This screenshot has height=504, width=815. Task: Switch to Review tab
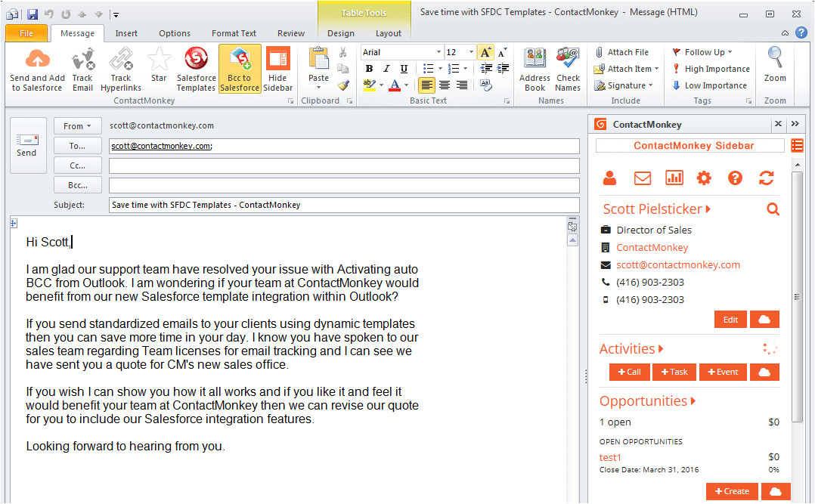(291, 33)
